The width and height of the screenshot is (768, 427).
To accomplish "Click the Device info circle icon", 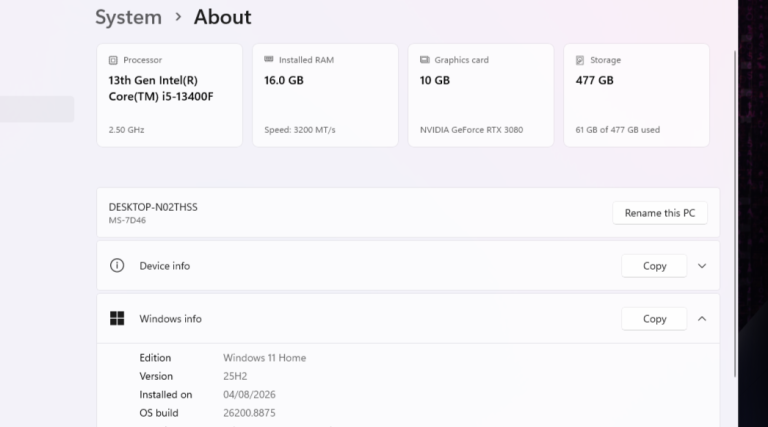I will tap(117, 265).
